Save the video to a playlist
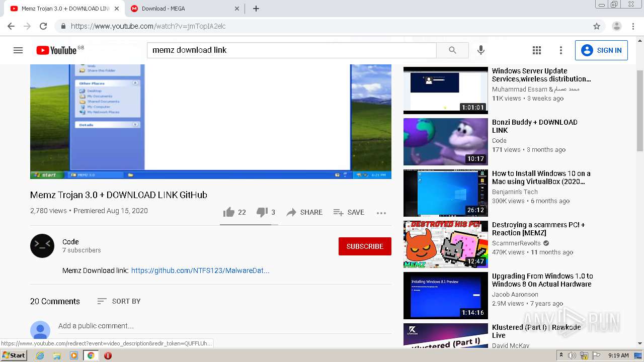The height and width of the screenshot is (362, 644). (349, 212)
